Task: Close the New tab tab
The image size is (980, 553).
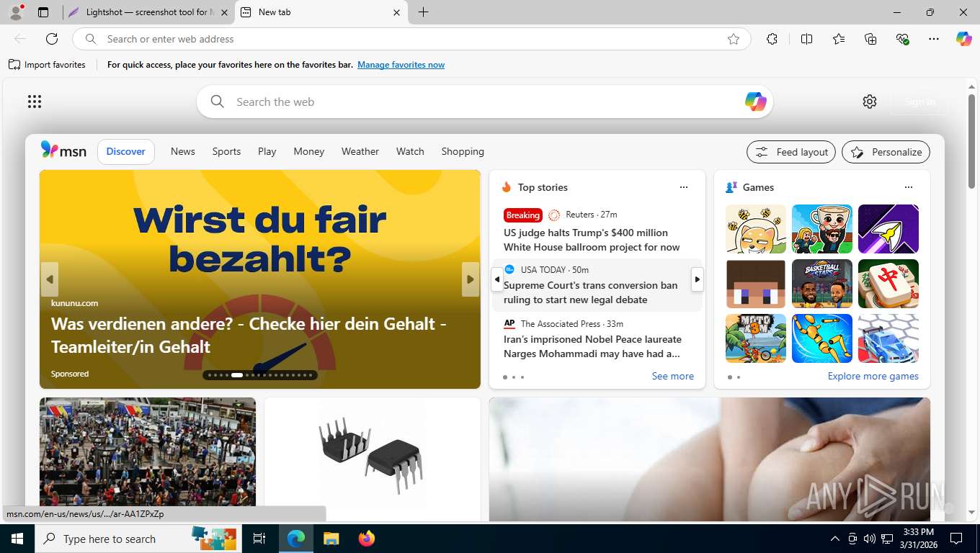Action: coord(396,12)
